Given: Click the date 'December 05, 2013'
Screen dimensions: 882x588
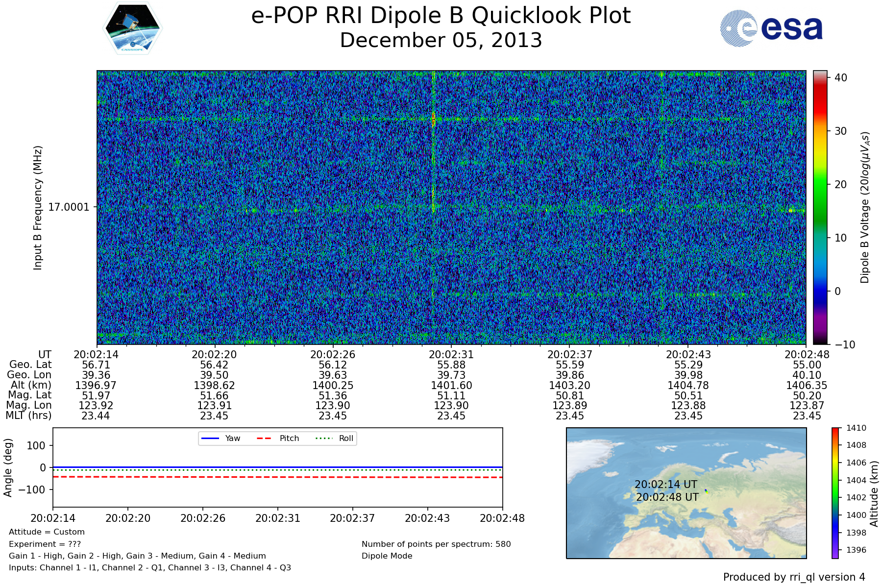Looking at the screenshot, I should click(441, 40).
